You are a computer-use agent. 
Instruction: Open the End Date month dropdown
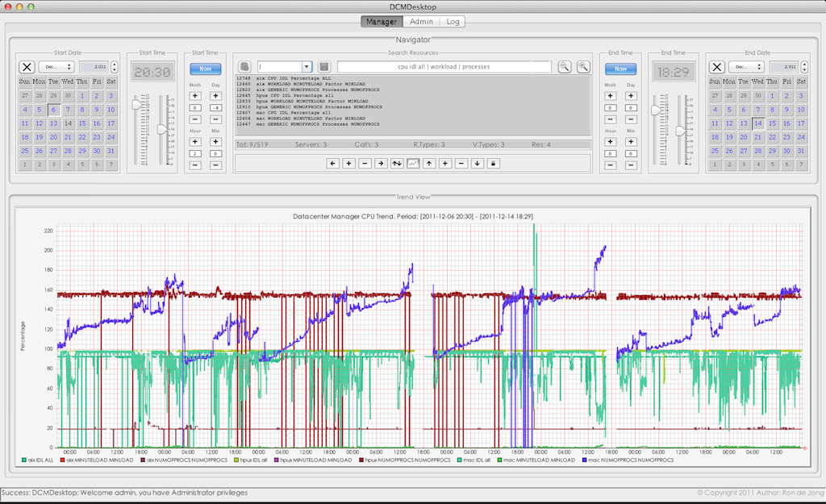pyautogui.click(x=746, y=67)
